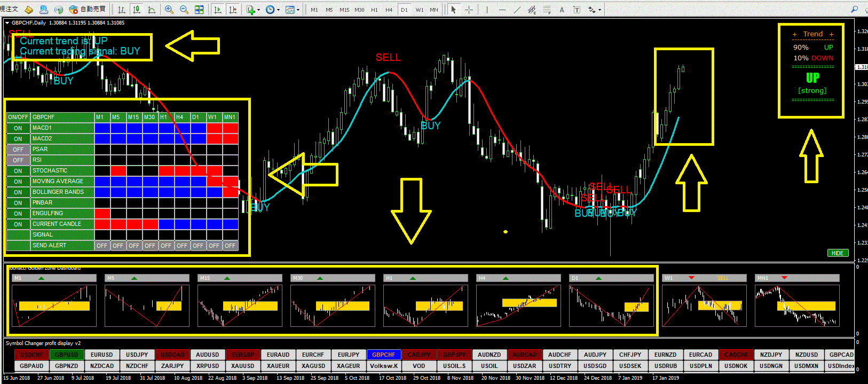
Task: Select M1 timeframe in toolbar
Action: tap(314, 10)
